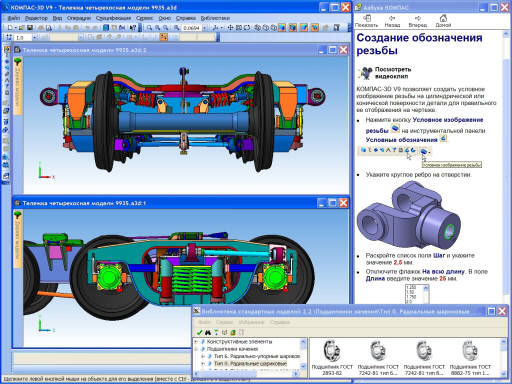Select the zoom window magnifier icon
Image resolution: width=512 pixels, height=384 pixels.
(x=149, y=28)
